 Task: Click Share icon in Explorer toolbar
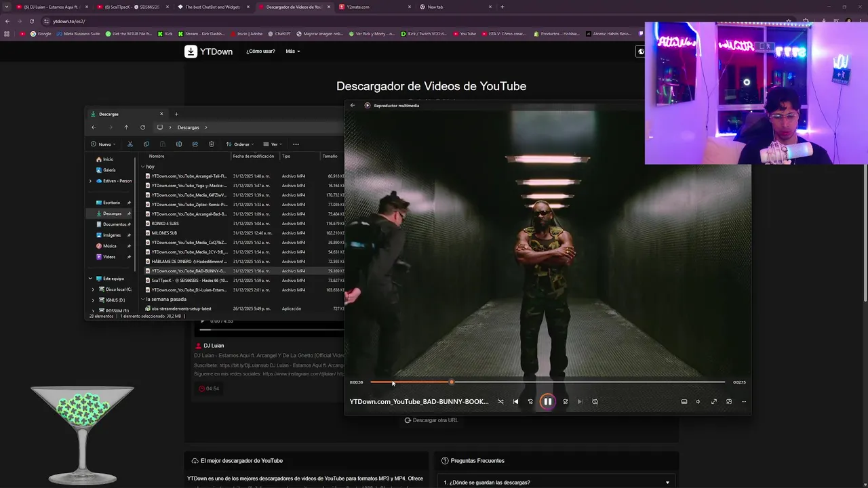(195, 144)
